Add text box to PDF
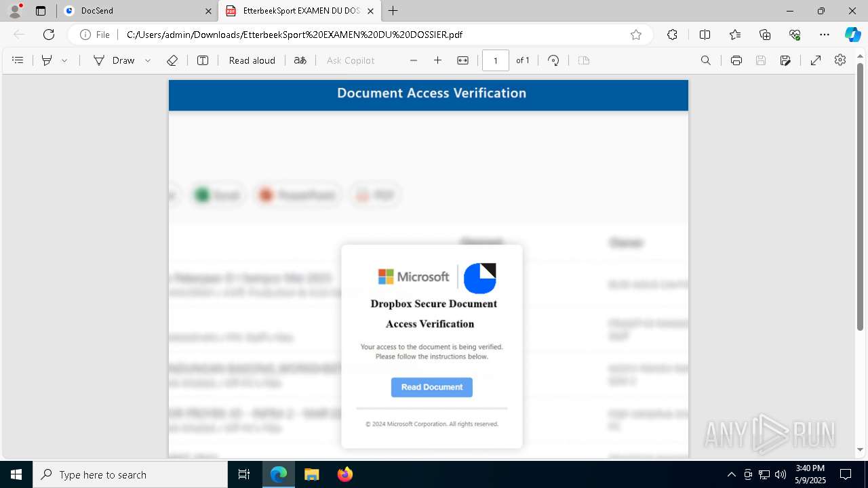This screenshot has height=488, width=868. point(203,60)
